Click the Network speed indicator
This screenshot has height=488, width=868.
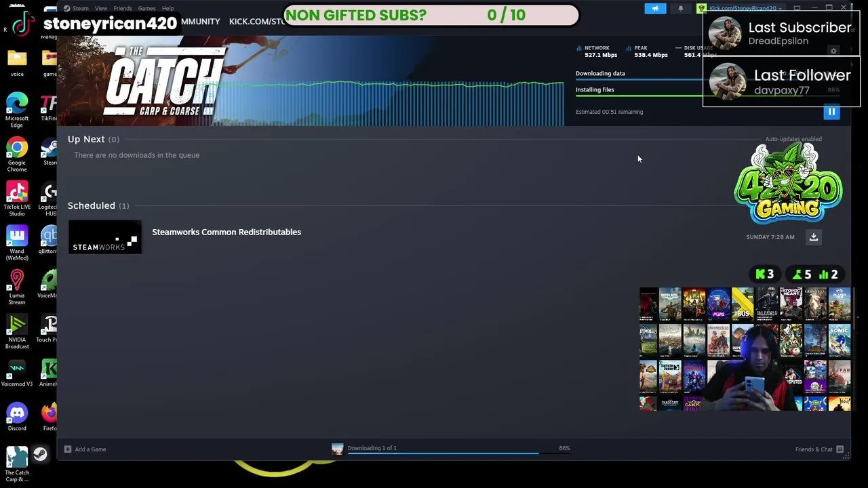597,52
